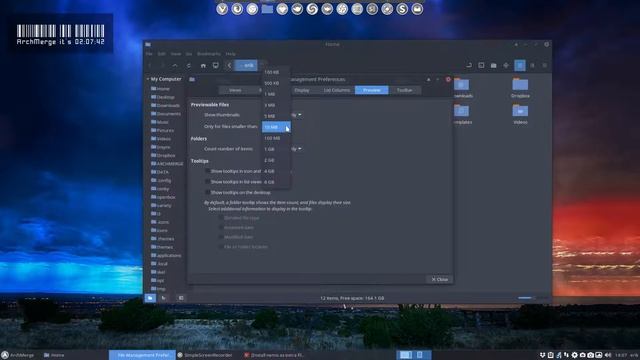Switch workspace using taskbar pager
Image resolution: width=640 pixels, height=360 pixels.
(413, 355)
